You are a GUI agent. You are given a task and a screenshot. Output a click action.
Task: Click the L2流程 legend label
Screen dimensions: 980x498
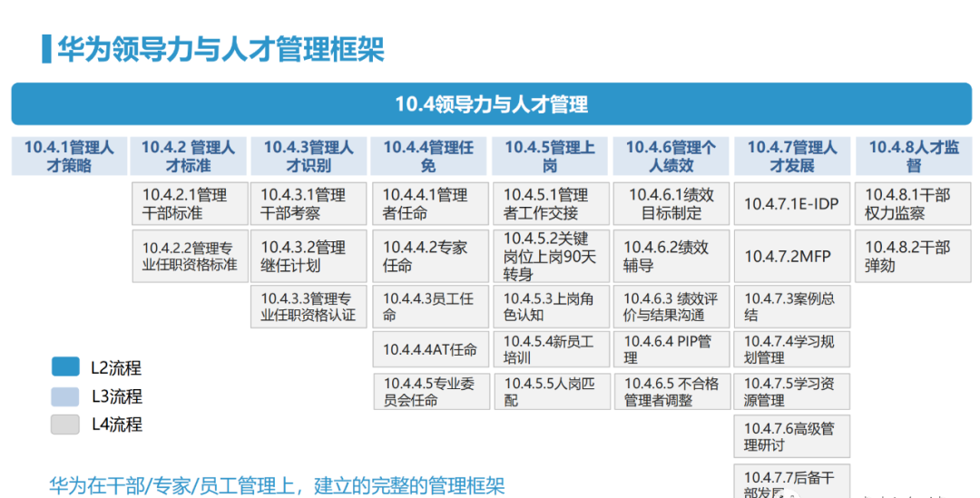tap(117, 368)
